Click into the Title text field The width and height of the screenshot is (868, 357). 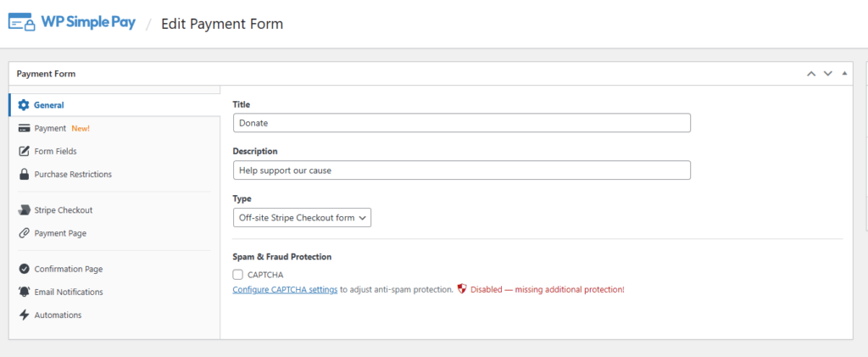point(461,123)
